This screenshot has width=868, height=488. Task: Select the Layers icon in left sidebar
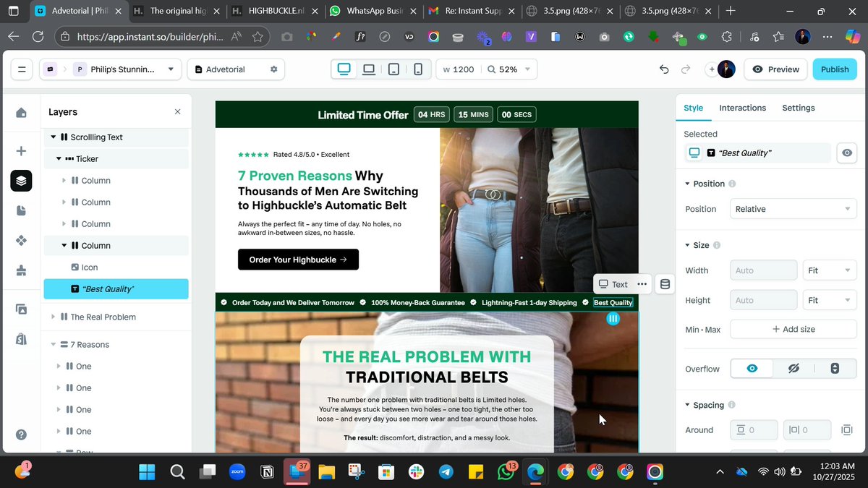tap(21, 181)
